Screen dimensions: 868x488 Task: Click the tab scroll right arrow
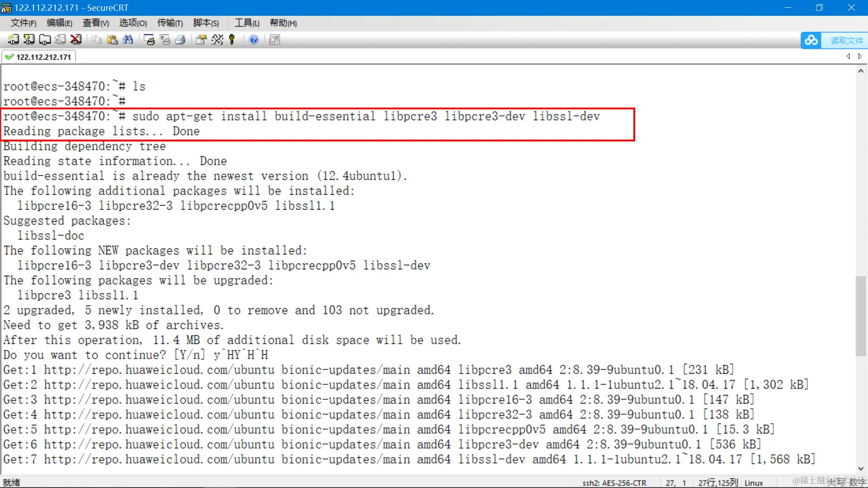point(860,56)
